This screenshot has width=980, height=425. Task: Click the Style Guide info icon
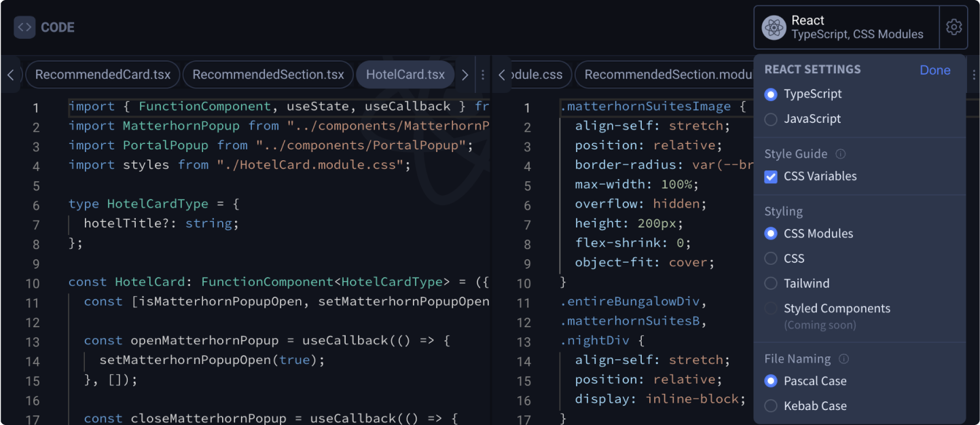coord(841,154)
